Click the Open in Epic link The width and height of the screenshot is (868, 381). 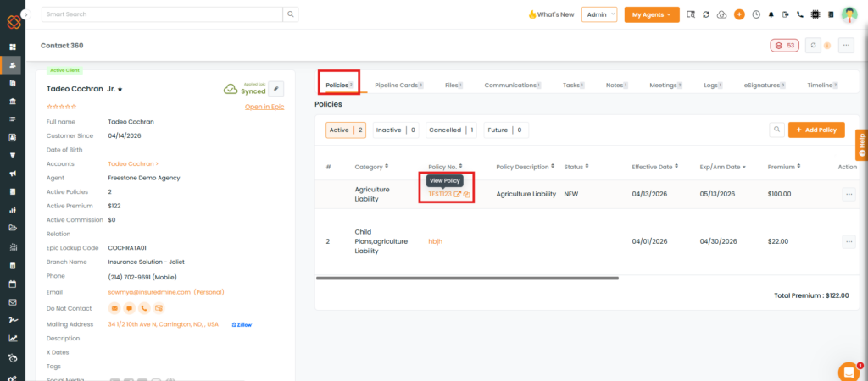[264, 107]
